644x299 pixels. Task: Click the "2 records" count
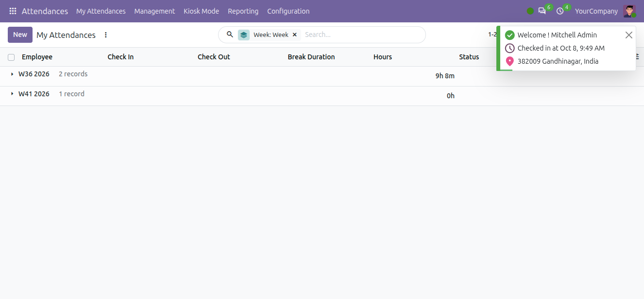click(x=73, y=74)
